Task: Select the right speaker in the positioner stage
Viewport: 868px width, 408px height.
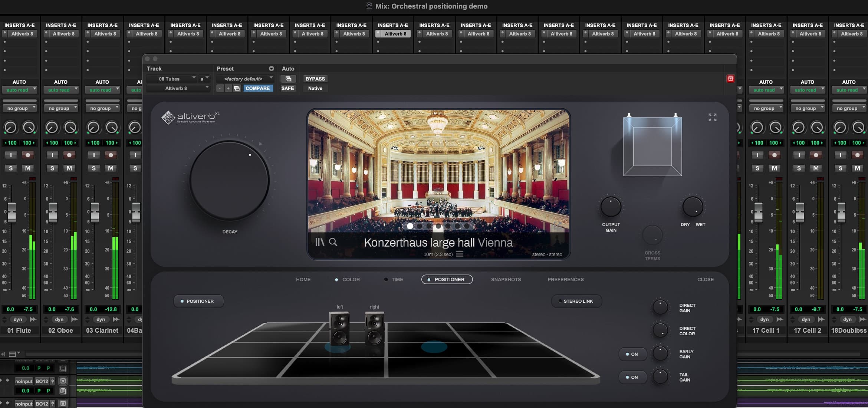Action: coord(374,328)
